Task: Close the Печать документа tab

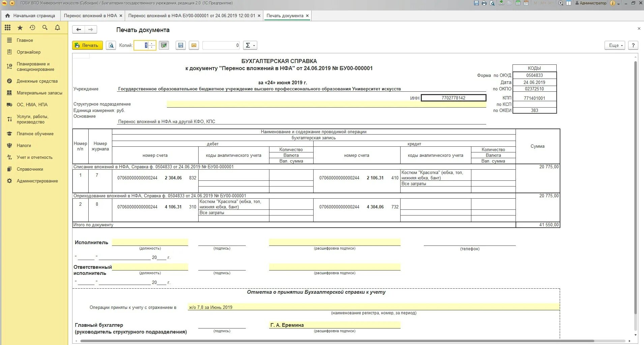Action: tap(307, 16)
